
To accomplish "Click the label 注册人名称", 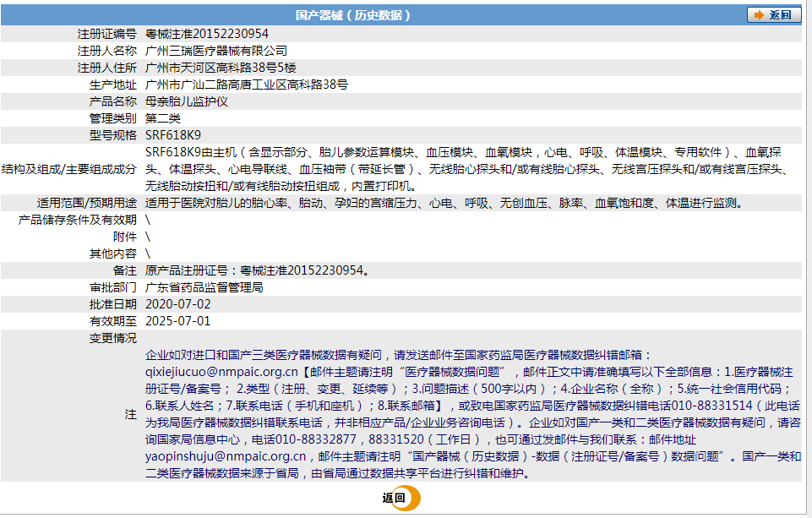I will [106, 51].
